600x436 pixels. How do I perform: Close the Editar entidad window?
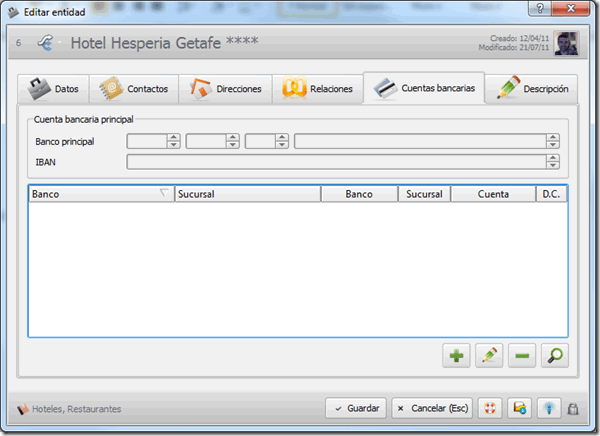(571, 8)
